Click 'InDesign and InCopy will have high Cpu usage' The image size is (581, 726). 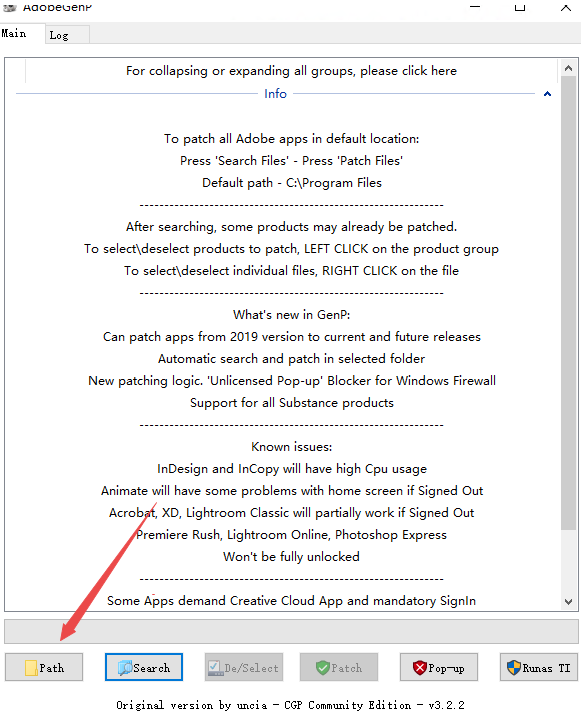tap(292, 469)
